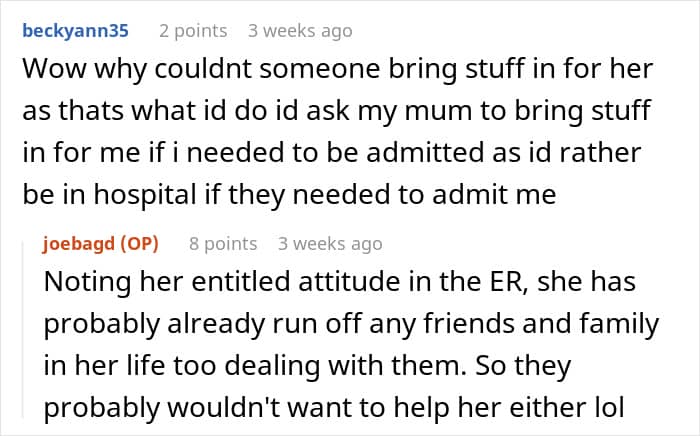The height and width of the screenshot is (436, 700).
Task: Collapse the reply thread using its vertical line
Action: pos(25,330)
